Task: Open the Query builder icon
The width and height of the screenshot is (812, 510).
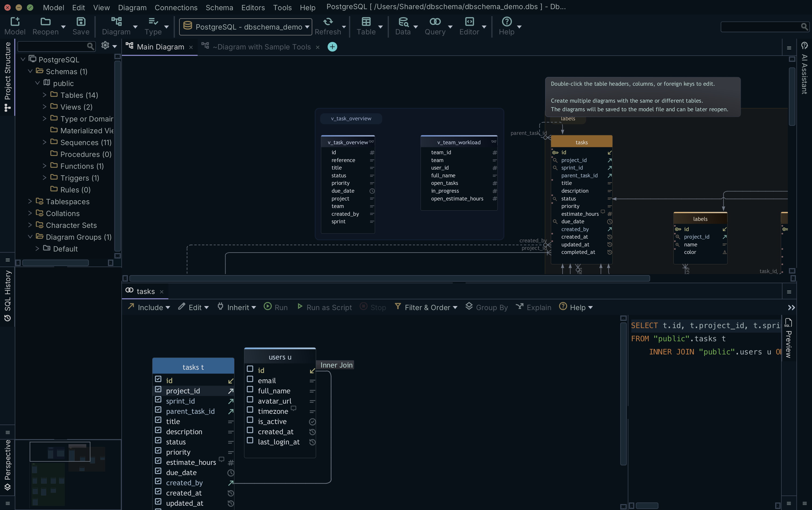Action: point(435,21)
